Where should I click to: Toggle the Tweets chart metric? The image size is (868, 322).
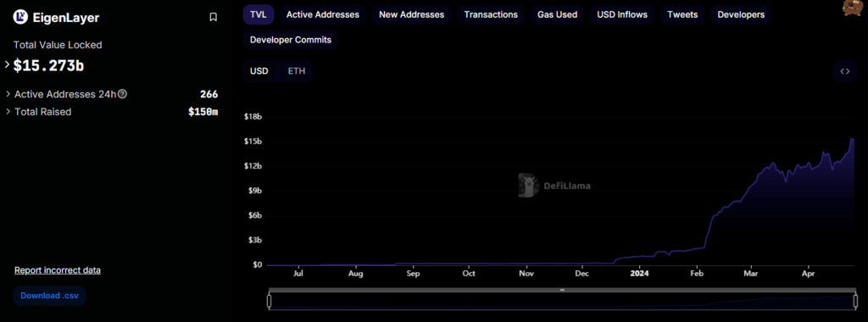[682, 14]
